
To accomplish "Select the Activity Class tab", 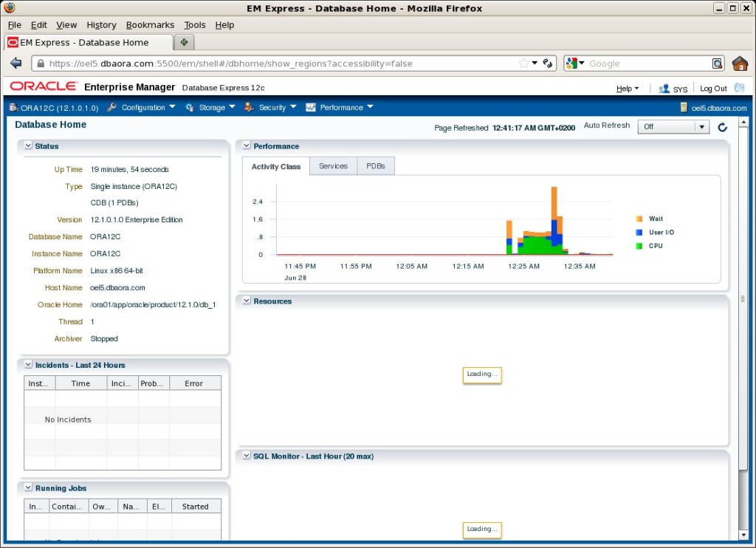I will tap(276, 166).
